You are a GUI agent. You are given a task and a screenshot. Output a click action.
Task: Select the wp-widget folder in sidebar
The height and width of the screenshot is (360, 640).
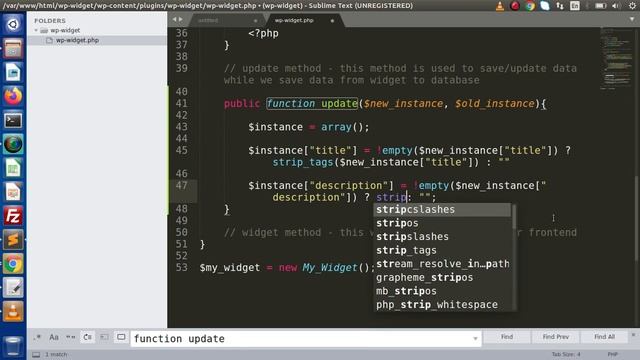pyautogui.click(x=65, y=30)
